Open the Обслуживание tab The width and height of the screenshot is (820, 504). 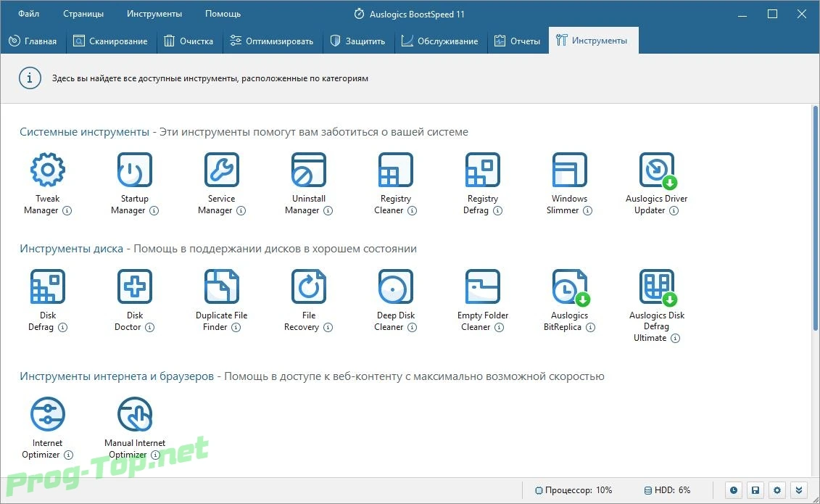point(440,41)
